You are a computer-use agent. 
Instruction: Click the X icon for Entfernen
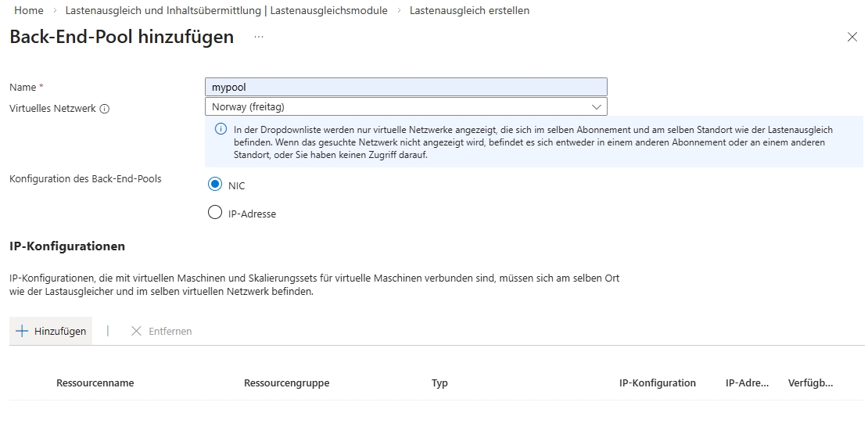[136, 331]
